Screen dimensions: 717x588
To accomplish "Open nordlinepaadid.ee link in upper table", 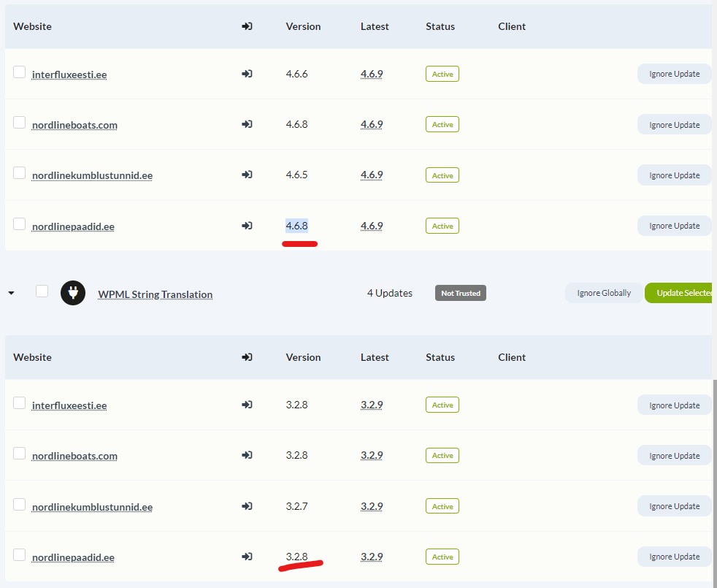I will 73,226.
